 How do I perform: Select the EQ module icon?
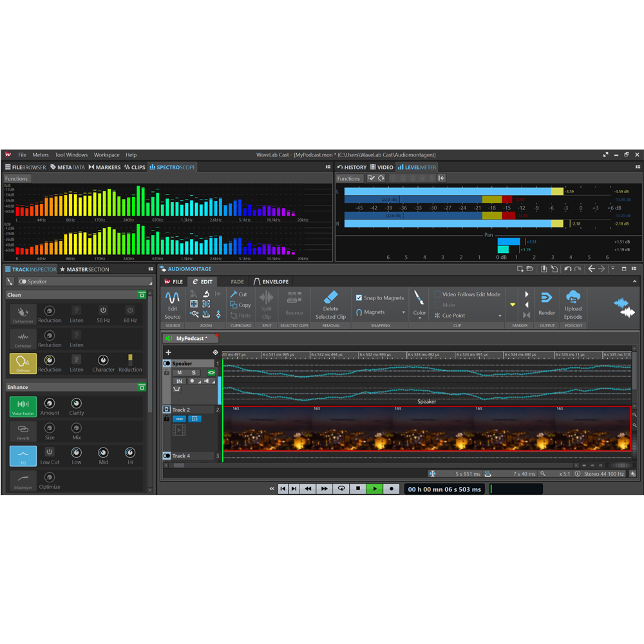click(x=23, y=456)
